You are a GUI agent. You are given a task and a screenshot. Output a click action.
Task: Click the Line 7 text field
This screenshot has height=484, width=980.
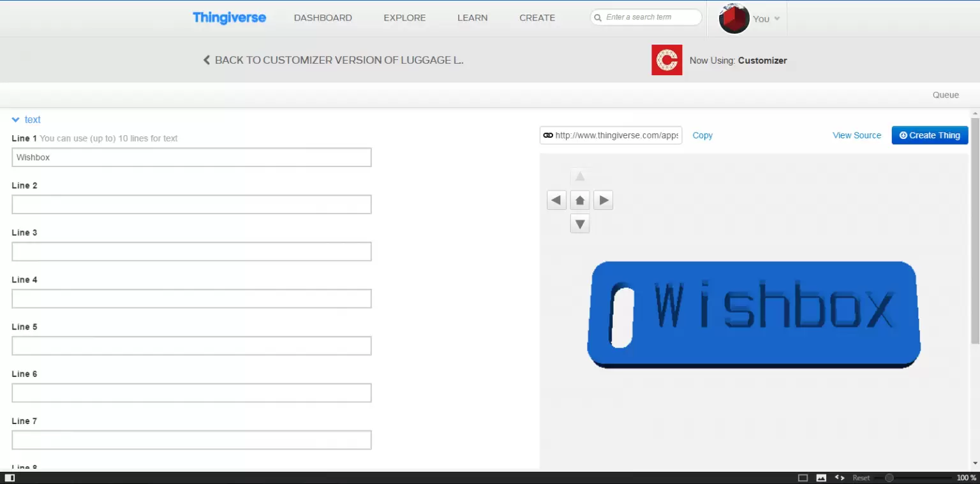(191, 440)
